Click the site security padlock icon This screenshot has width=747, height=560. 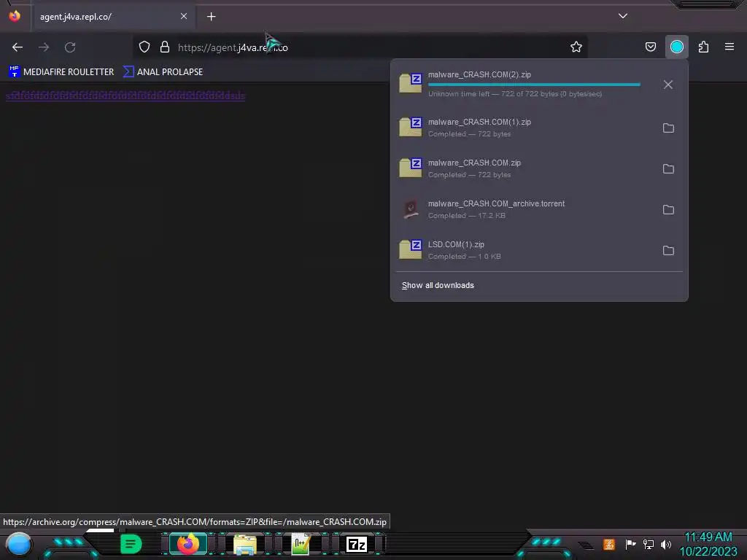click(x=165, y=47)
